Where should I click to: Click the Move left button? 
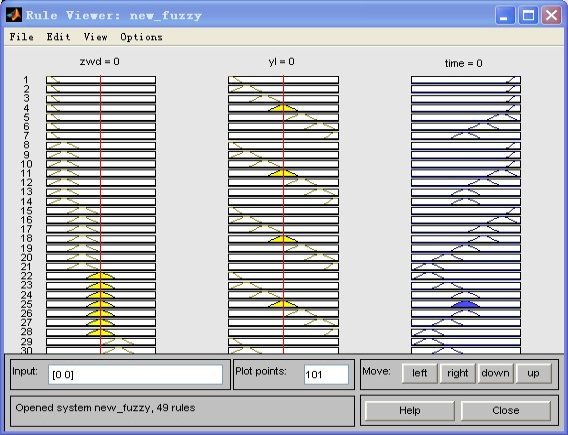[419, 373]
